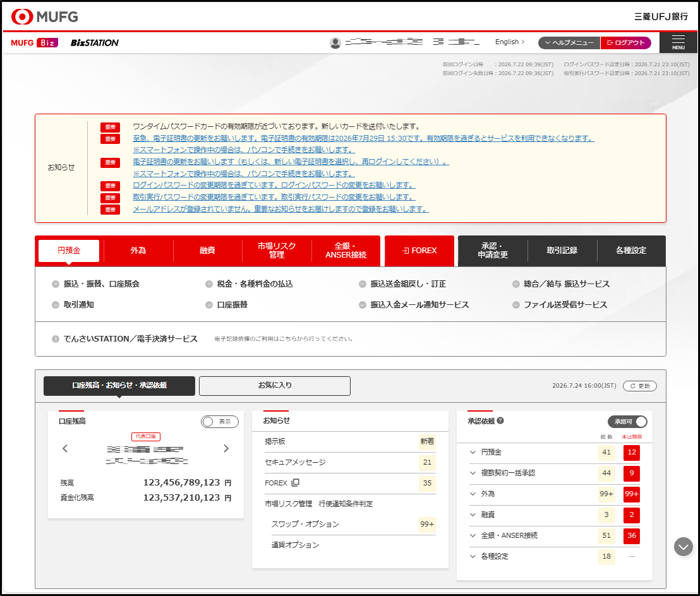Select the 融資 tab
The width and height of the screenshot is (700, 596).
click(x=208, y=251)
